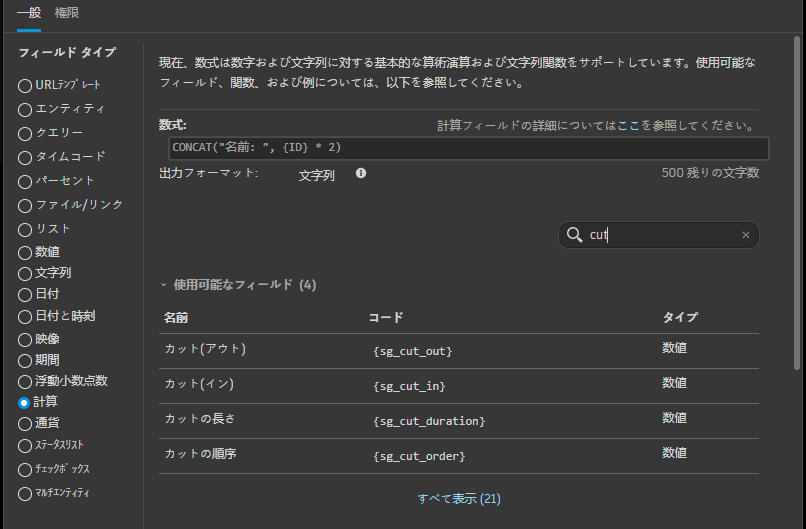
Task: Clear the search field with X icon
Action: click(x=745, y=235)
